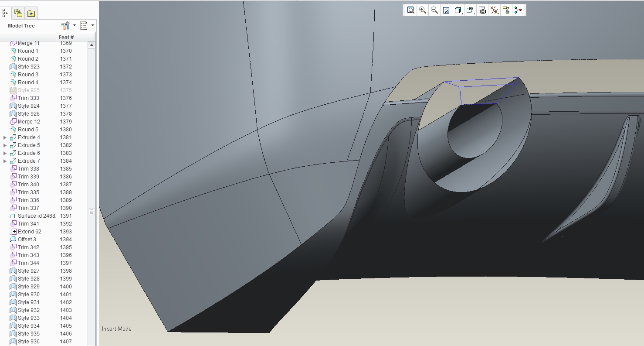The height and width of the screenshot is (346, 644).
Task: Click the Refit view icon
Action: (410, 10)
